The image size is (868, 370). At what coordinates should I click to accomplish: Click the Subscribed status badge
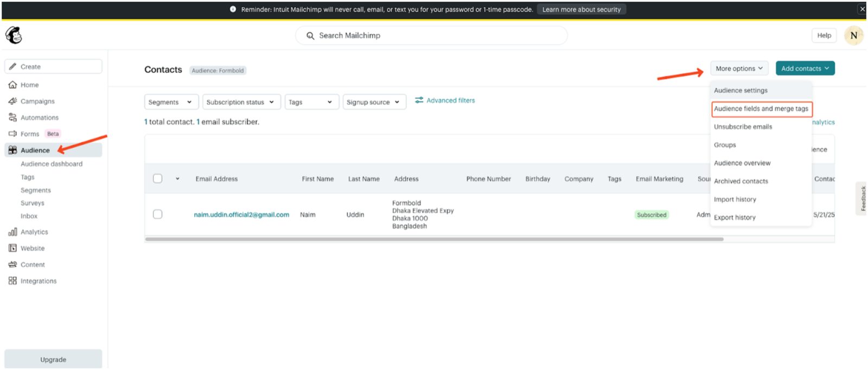pyautogui.click(x=652, y=215)
